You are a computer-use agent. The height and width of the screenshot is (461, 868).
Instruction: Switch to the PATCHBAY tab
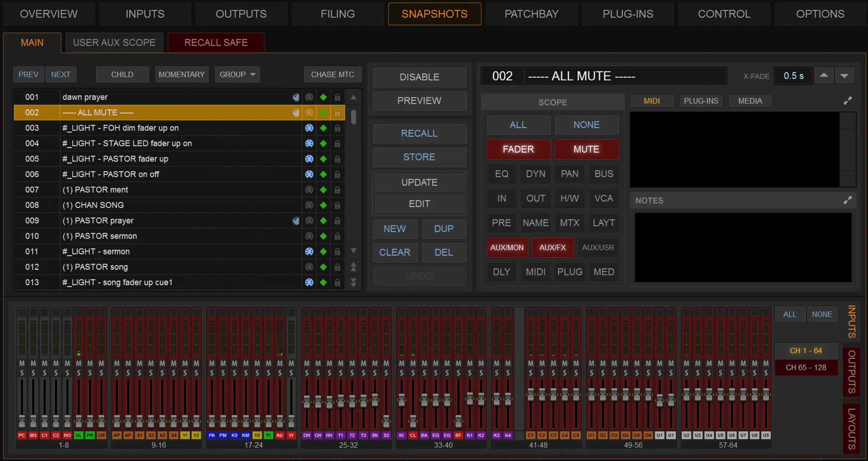click(531, 14)
